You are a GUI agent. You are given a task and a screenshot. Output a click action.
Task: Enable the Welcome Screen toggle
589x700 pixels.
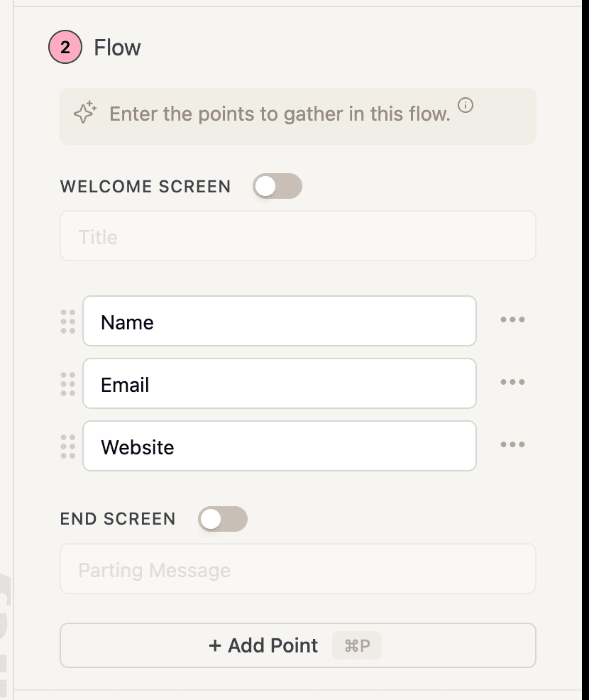(x=277, y=185)
